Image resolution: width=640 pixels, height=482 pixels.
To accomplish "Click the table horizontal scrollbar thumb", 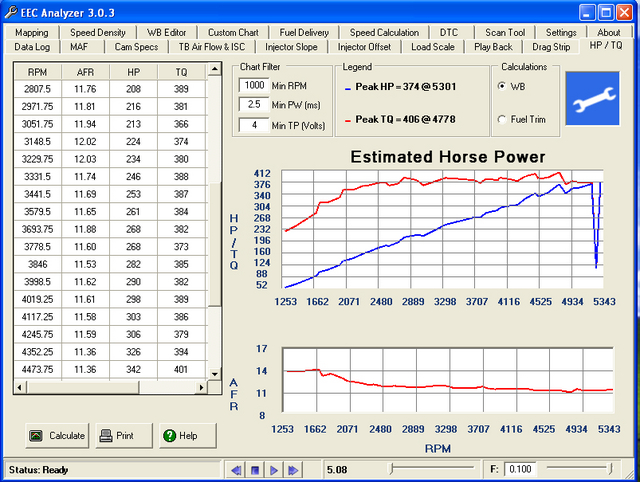I will point(83,387).
